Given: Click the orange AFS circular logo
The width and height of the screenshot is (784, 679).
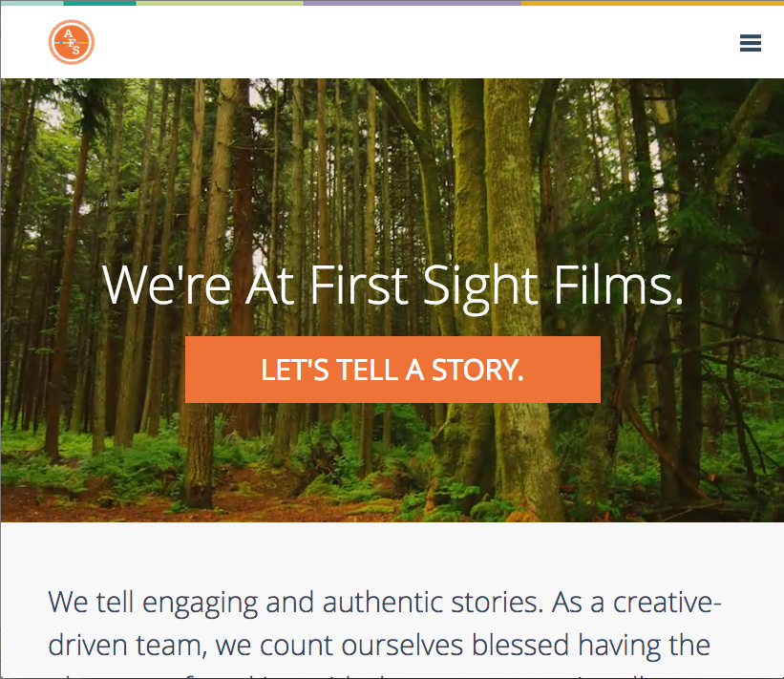Looking at the screenshot, I should click(x=72, y=43).
